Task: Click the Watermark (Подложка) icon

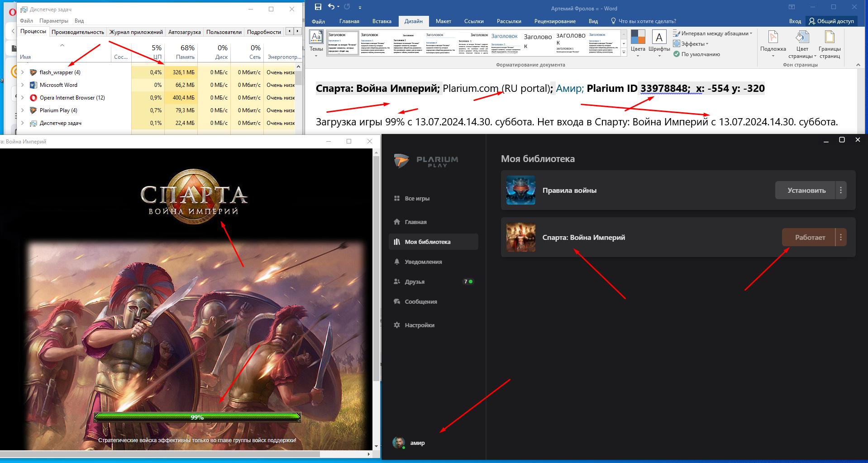Action: point(773,44)
